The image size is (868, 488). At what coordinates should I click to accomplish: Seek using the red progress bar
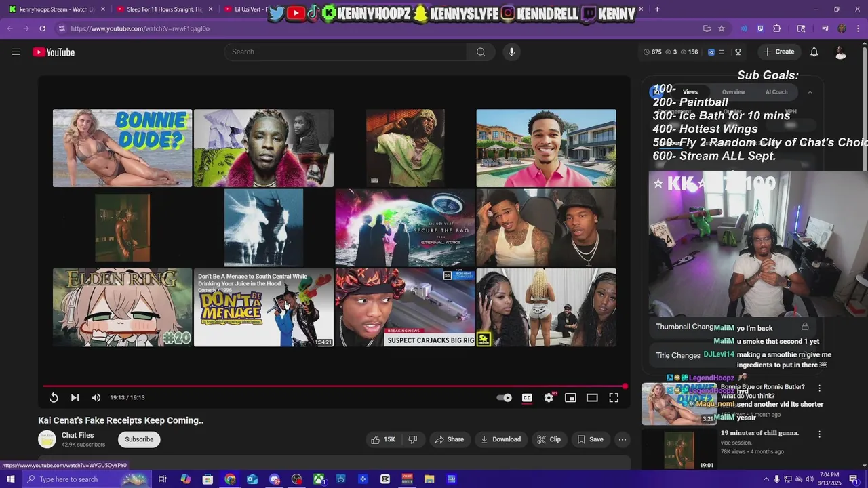(x=334, y=386)
